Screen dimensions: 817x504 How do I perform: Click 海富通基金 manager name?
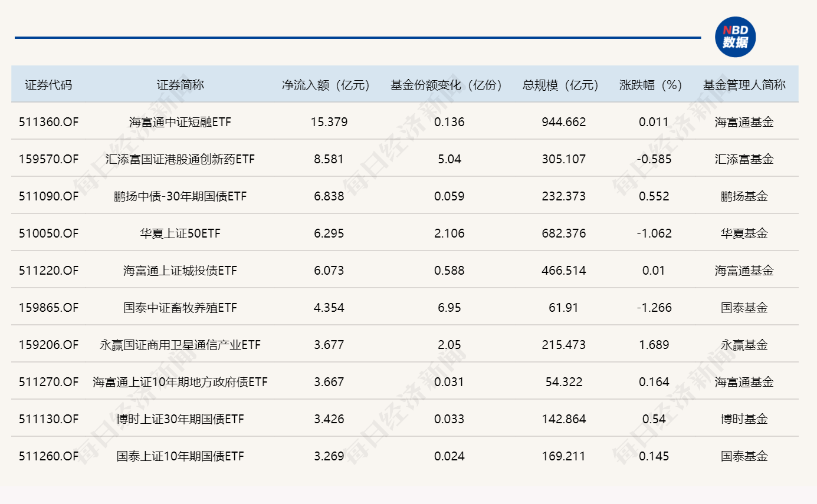[x=745, y=121]
